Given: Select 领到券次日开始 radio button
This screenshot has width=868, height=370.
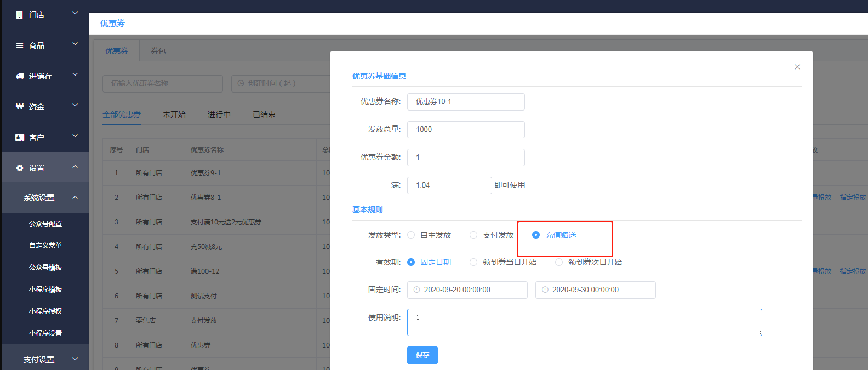Looking at the screenshot, I should point(559,262).
